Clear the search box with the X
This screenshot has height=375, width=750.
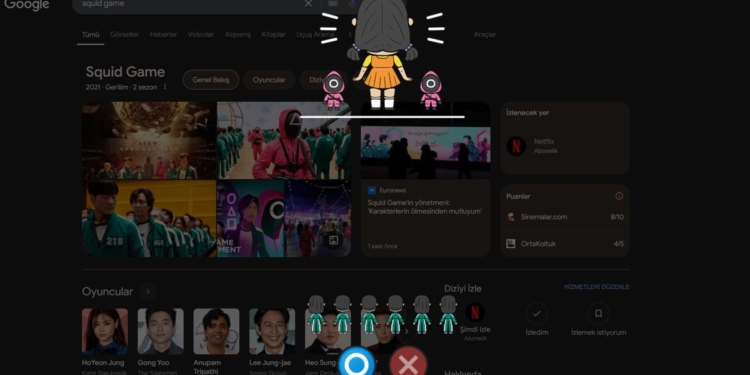tap(309, 4)
